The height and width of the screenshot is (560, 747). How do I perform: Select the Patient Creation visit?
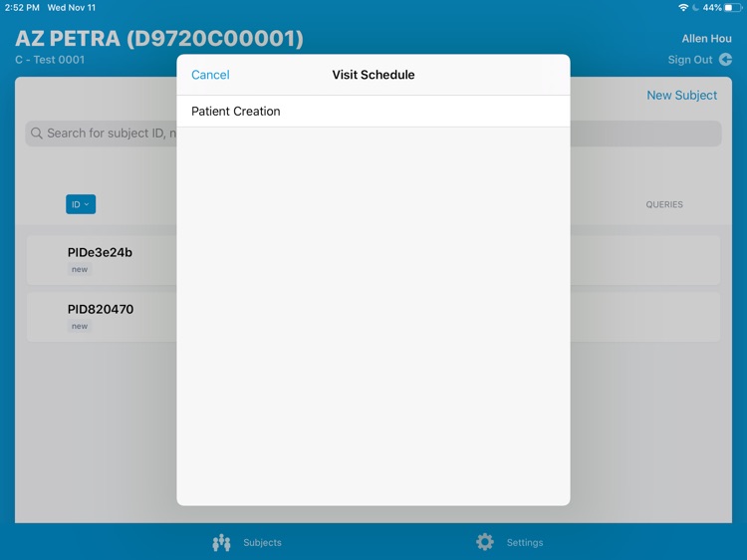tap(373, 111)
